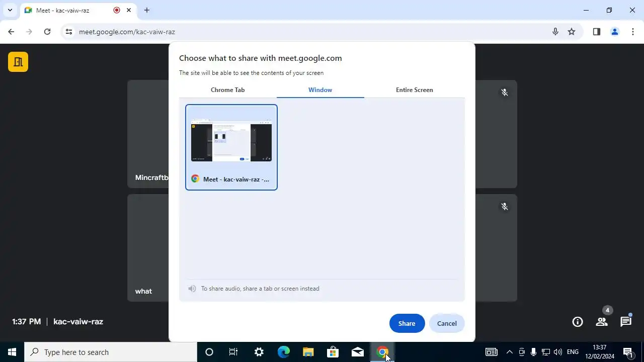Open the ENG language indicator
This screenshot has height=362, width=644.
coord(573,352)
